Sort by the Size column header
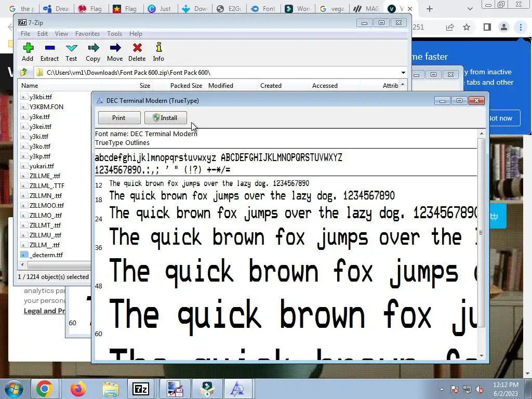The image size is (532, 399). click(127, 86)
